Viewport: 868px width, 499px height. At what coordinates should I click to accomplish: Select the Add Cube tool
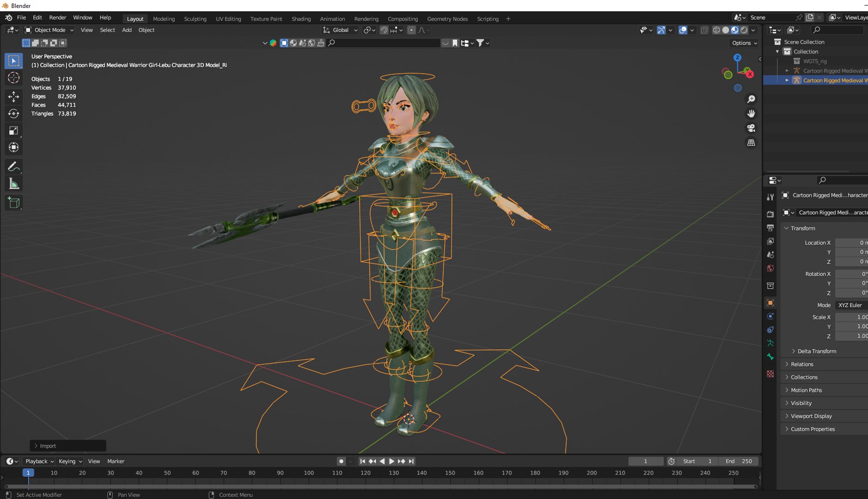click(x=13, y=203)
